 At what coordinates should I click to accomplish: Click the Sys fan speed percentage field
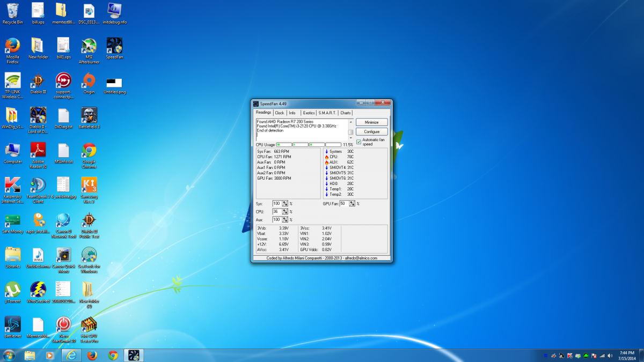pos(277,204)
